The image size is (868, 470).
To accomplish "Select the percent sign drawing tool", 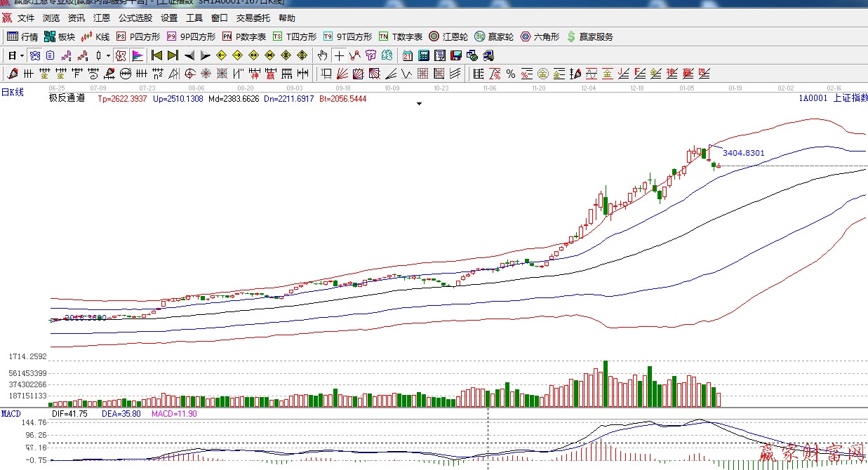I will coord(511,74).
